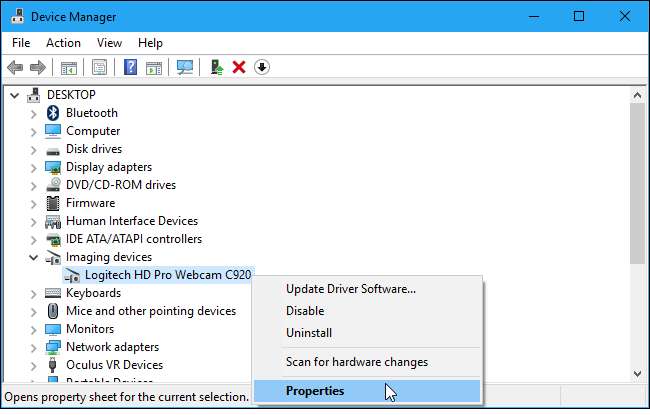
Task: Expand the Keyboards category
Action: (34, 294)
